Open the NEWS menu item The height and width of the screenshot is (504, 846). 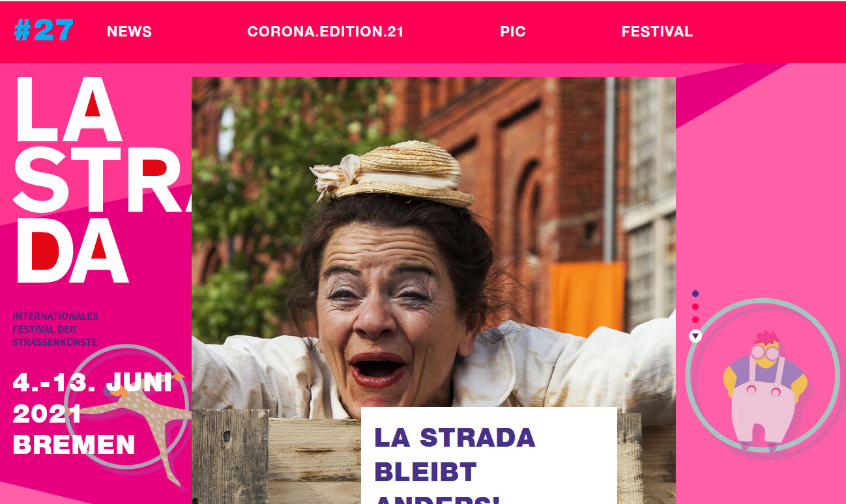[129, 31]
